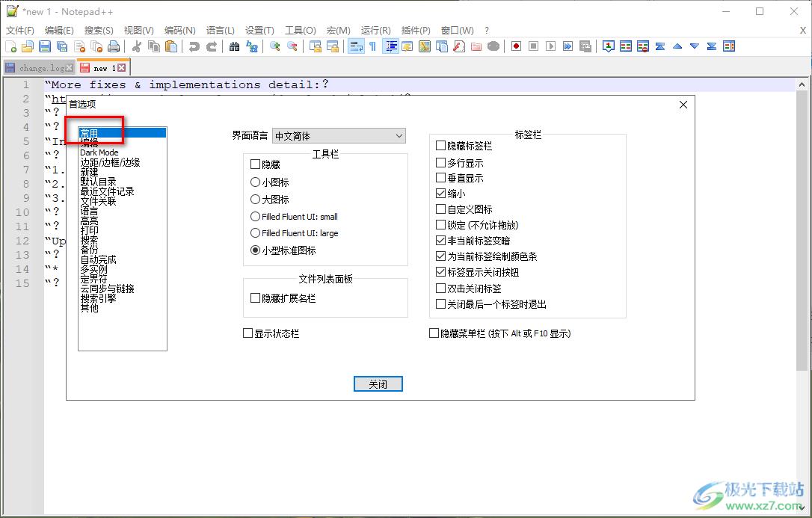Viewport: 812px width, 518px height.
Task: Run macro multiple times icon
Action: click(568, 46)
